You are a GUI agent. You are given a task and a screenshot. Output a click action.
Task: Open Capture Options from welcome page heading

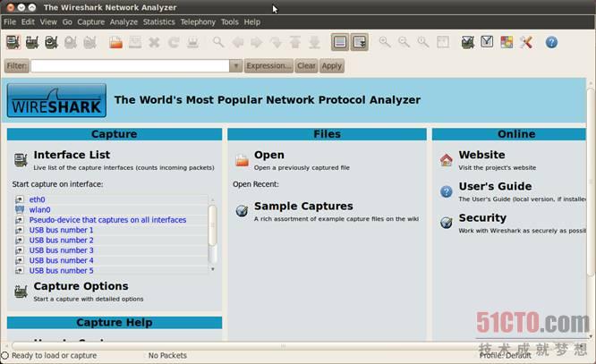81,286
